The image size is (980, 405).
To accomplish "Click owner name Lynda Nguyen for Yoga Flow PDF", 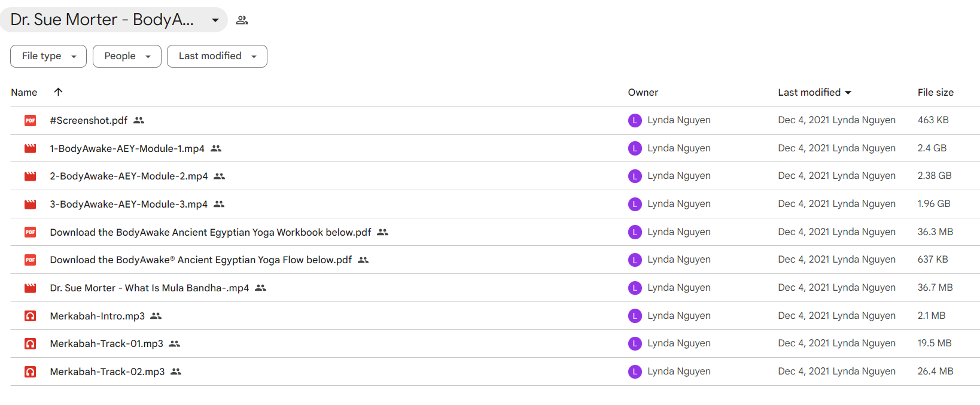I will [x=679, y=260].
